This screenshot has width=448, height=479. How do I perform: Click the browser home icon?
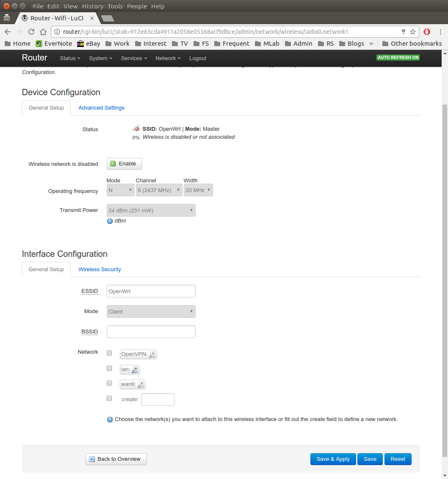click(x=43, y=32)
